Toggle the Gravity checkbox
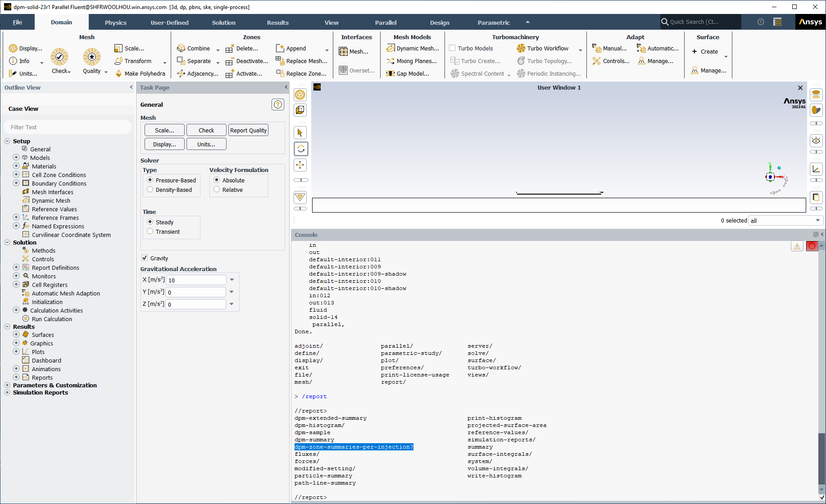 (x=145, y=258)
